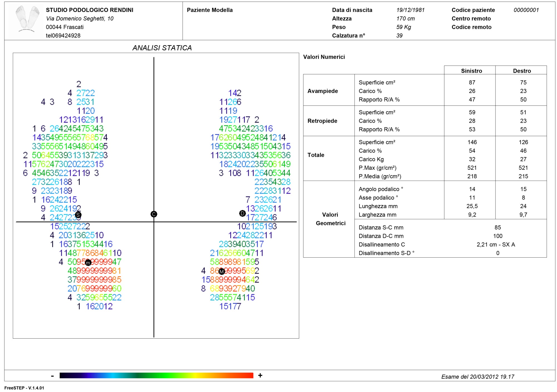The image size is (557, 392).
Task: Select the D marker on right foot
Action: 242,213
